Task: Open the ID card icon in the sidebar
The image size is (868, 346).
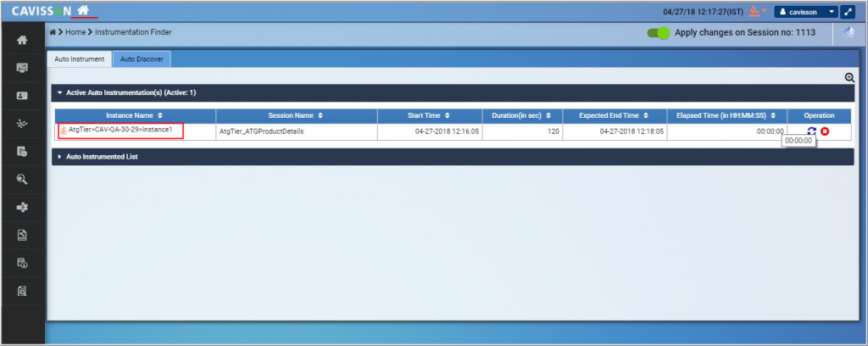Action: 22,96
